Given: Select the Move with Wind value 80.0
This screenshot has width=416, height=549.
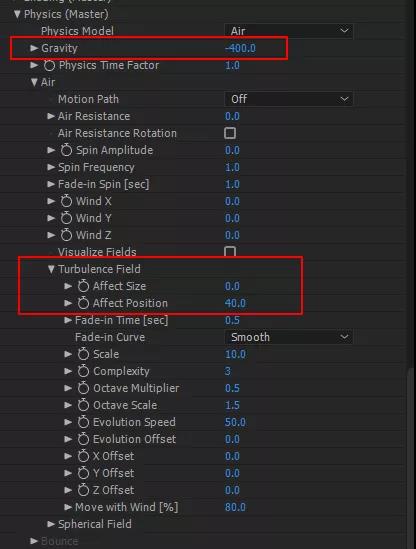Looking at the screenshot, I should click(235, 507).
